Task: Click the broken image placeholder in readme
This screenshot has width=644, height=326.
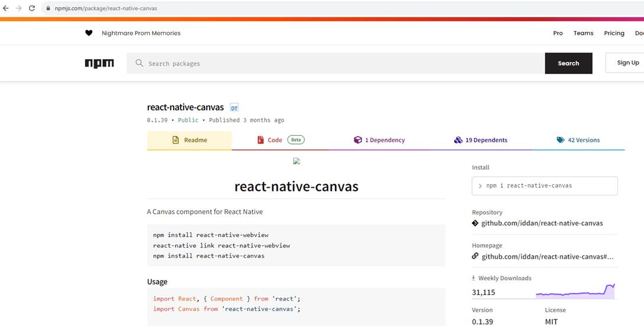Action: (x=297, y=161)
